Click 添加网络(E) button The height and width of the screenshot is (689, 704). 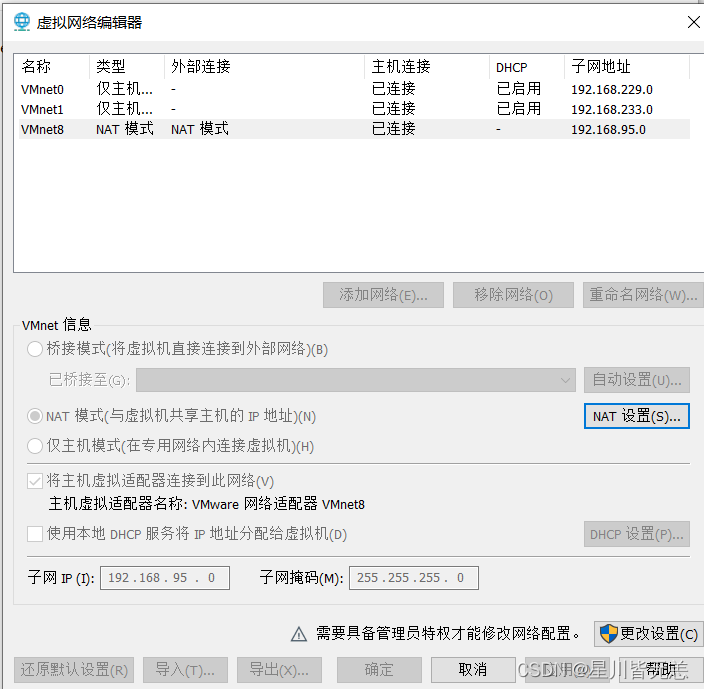(383, 295)
